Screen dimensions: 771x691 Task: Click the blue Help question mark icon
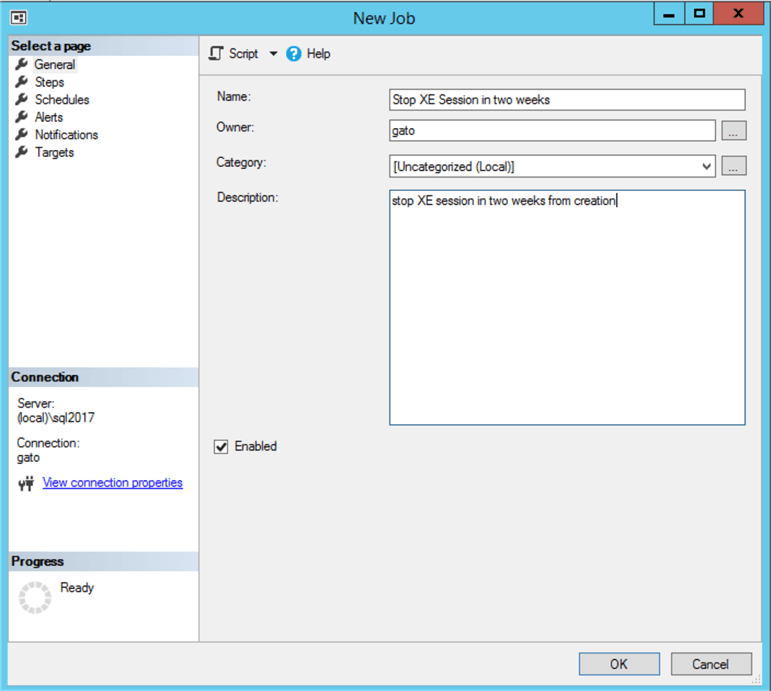pyautogui.click(x=294, y=54)
